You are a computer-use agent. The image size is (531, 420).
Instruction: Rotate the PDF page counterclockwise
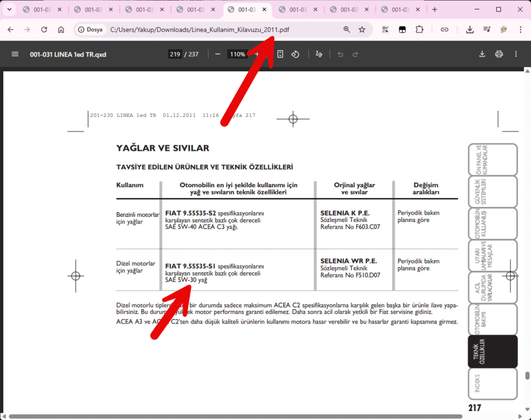tap(295, 54)
